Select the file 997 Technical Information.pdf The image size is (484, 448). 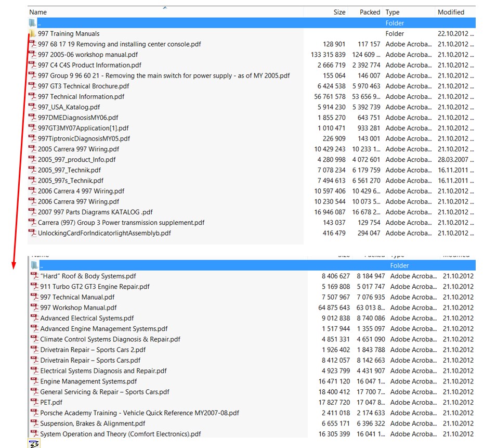click(81, 96)
